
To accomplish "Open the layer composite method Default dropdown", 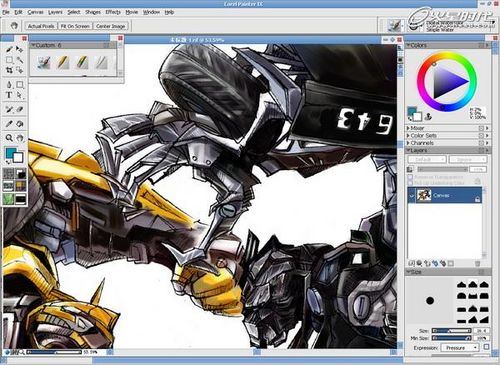I will 427,160.
